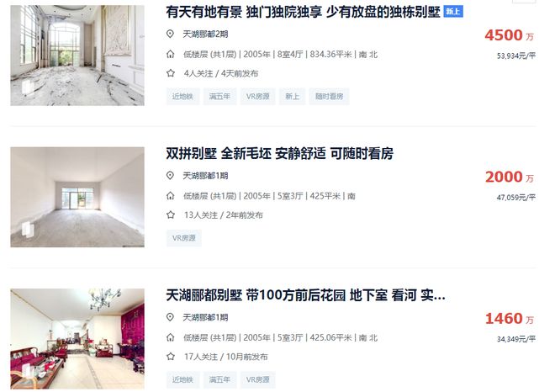This screenshot has height=392, width=555.
Task: Click house icon beside 5室3厅 425平米 南
Action: pos(170,196)
